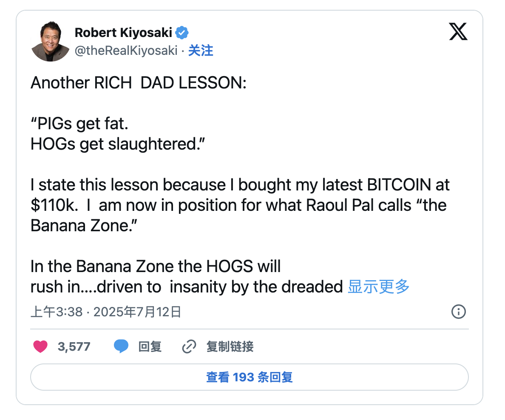The image size is (505, 420).
Task: Follow the account via 关注
Action: [x=201, y=51]
